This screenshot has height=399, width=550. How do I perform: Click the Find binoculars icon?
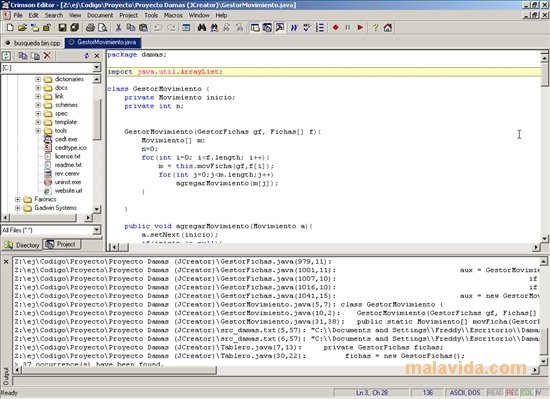coord(202,27)
